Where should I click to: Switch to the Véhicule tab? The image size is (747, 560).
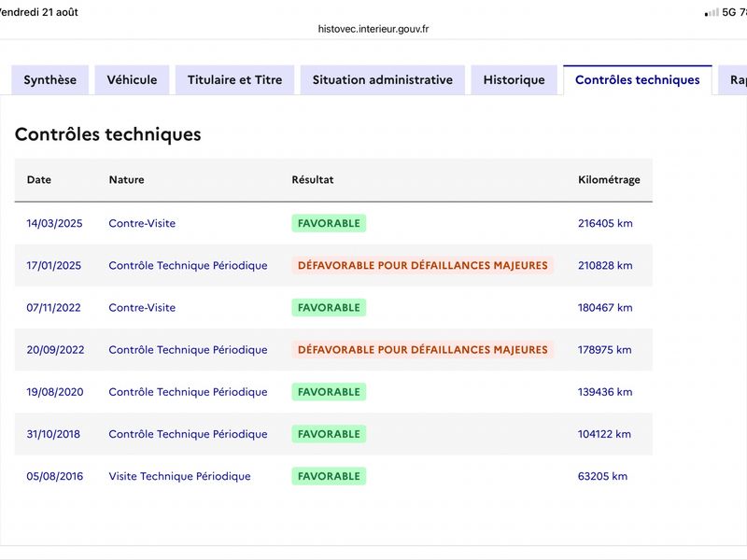pos(132,80)
